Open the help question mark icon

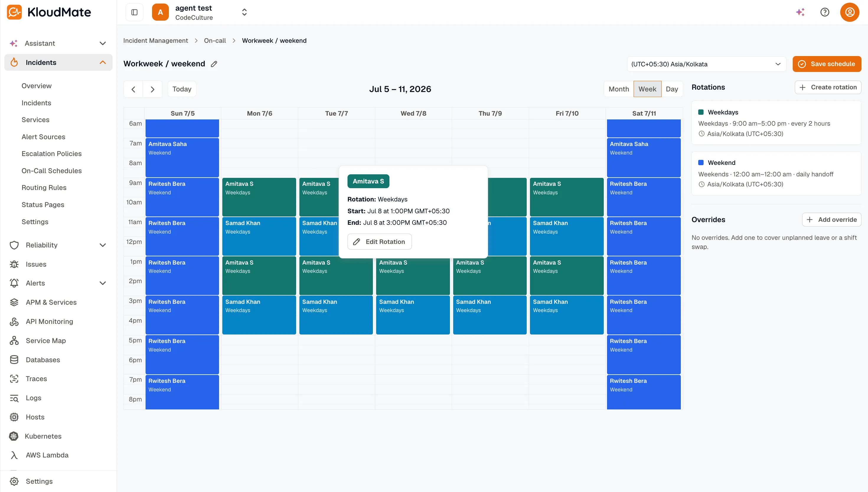pos(825,12)
